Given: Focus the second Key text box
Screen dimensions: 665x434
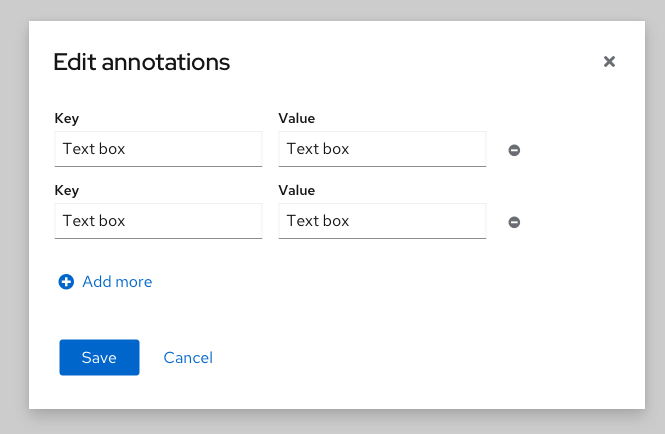Looking at the screenshot, I should coord(158,221).
